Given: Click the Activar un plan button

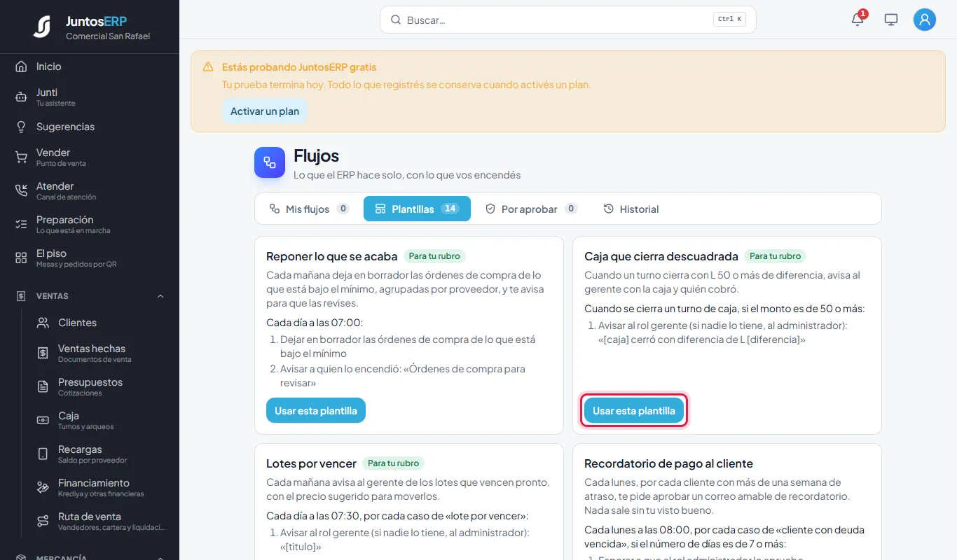Looking at the screenshot, I should [265, 111].
